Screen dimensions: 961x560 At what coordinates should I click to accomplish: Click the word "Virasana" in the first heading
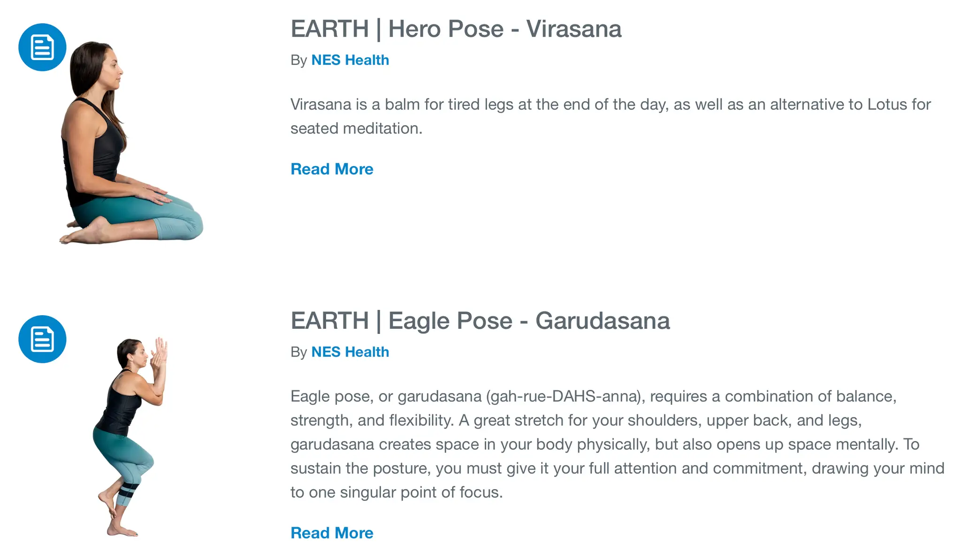[573, 29]
